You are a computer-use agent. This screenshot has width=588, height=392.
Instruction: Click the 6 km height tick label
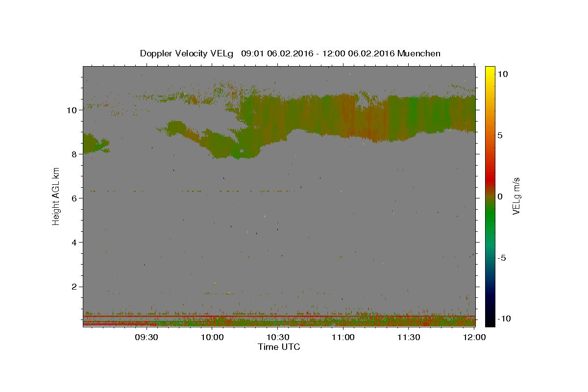(74, 198)
